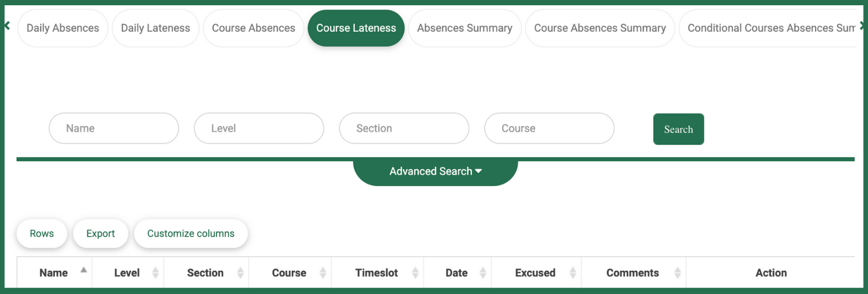
Task: Open the Absences Summary tab
Action: tap(465, 28)
